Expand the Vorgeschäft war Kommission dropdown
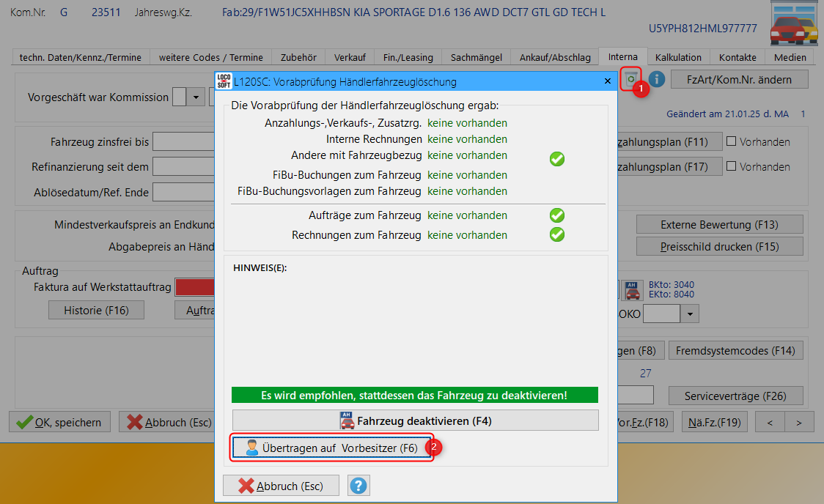 click(x=196, y=97)
